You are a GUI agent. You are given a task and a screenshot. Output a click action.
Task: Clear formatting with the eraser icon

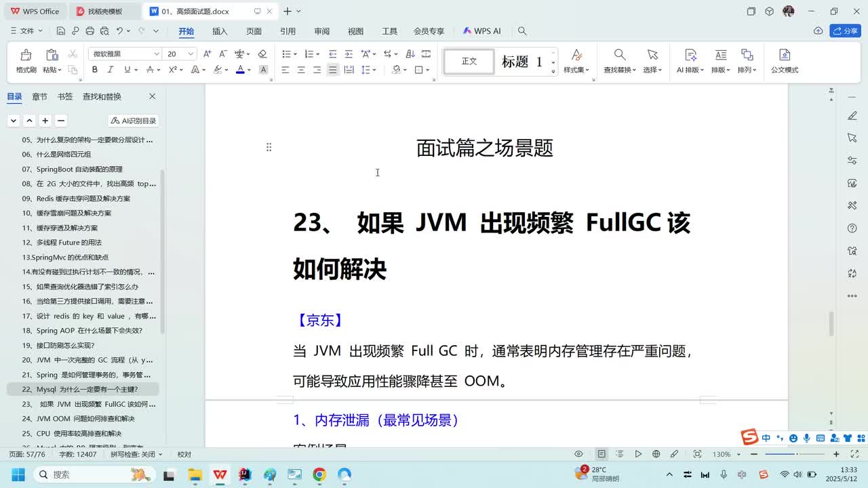coord(262,54)
